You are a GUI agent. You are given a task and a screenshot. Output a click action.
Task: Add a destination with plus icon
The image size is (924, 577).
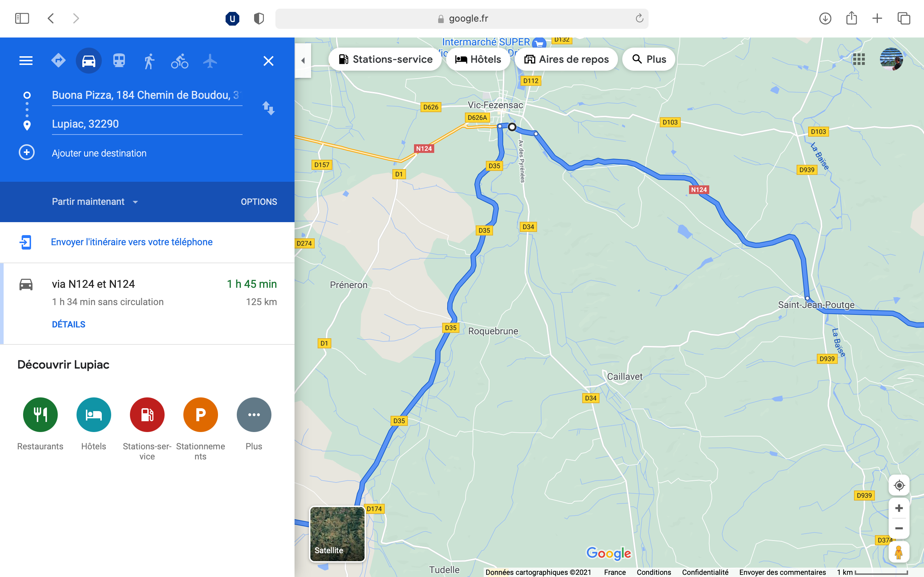pos(27,153)
